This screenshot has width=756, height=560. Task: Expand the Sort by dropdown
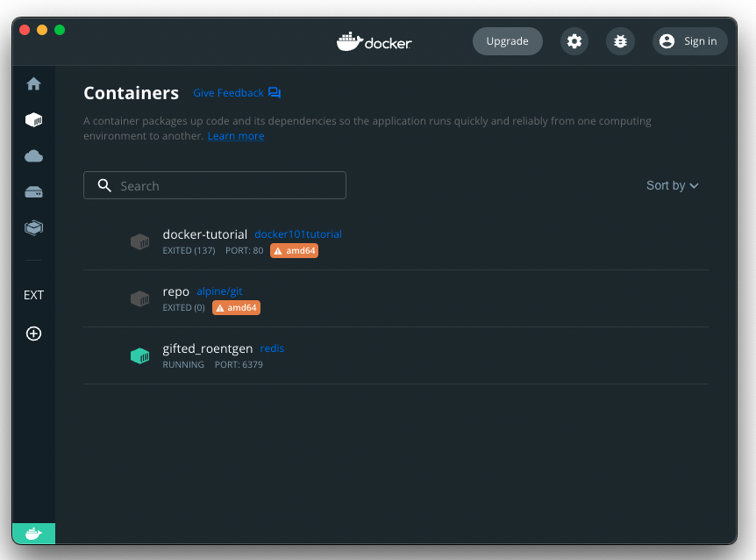coord(672,186)
